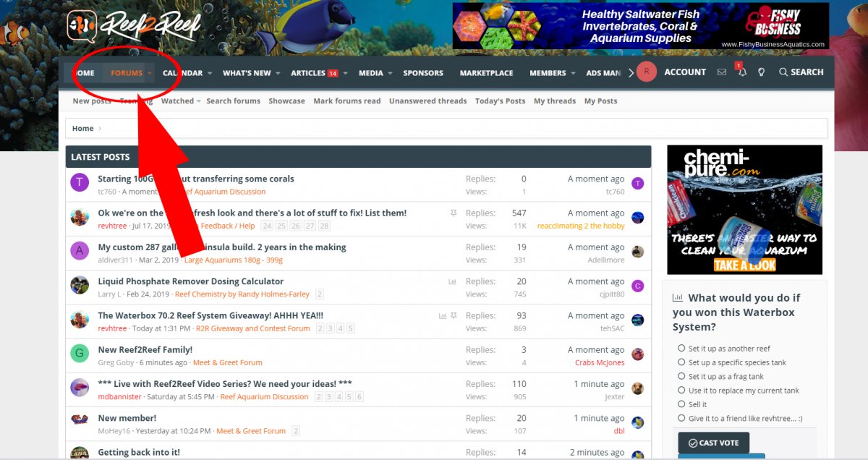Open the 'R2R Giveaway and Contest Forum' link
This screenshot has height=460, width=868.
coord(253,328)
